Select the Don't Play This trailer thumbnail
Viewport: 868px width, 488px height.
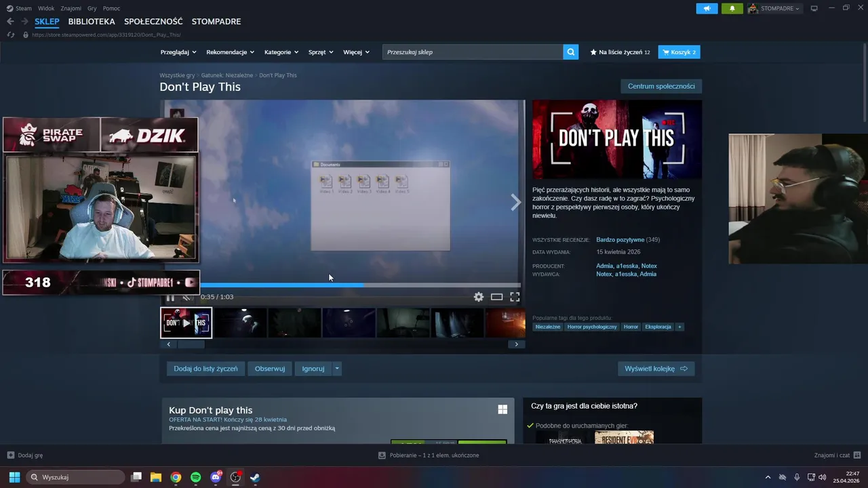(186, 323)
